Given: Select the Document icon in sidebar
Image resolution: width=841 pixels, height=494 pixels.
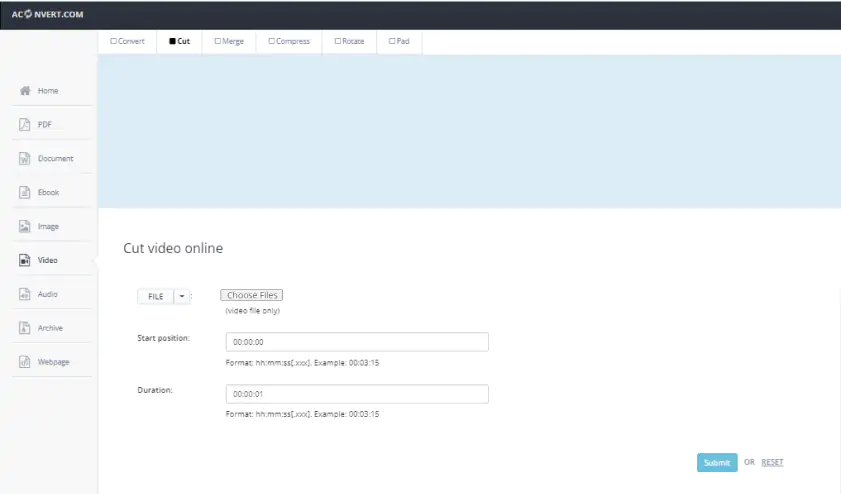Looking at the screenshot, I should point(25,159).
